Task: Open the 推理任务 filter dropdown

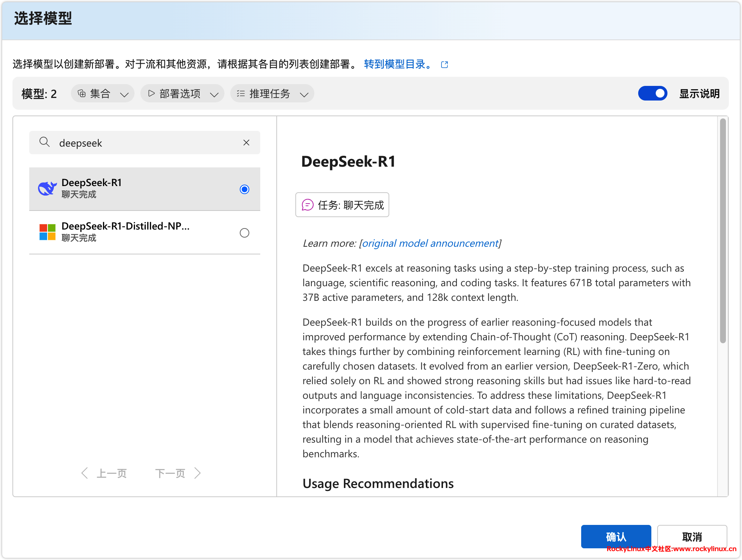Action: coord(272,94)
